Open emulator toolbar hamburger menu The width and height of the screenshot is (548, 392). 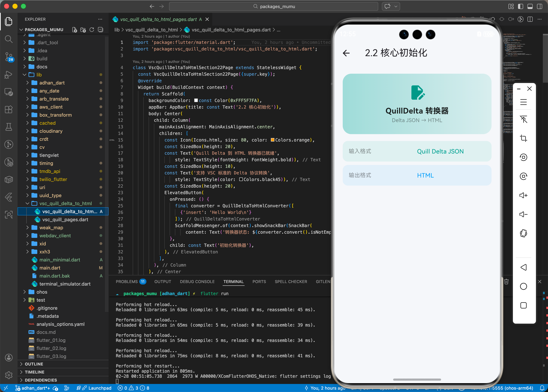tap(523, 102)
